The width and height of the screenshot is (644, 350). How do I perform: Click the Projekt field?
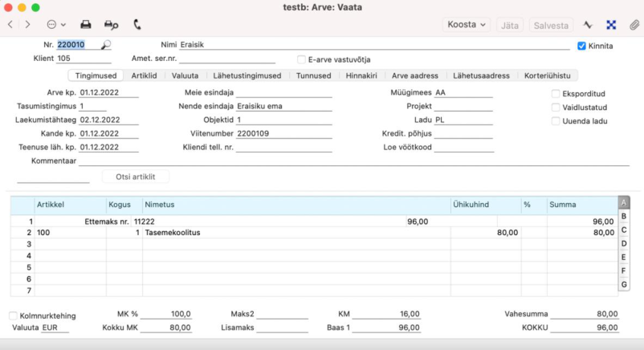point(463,106)
